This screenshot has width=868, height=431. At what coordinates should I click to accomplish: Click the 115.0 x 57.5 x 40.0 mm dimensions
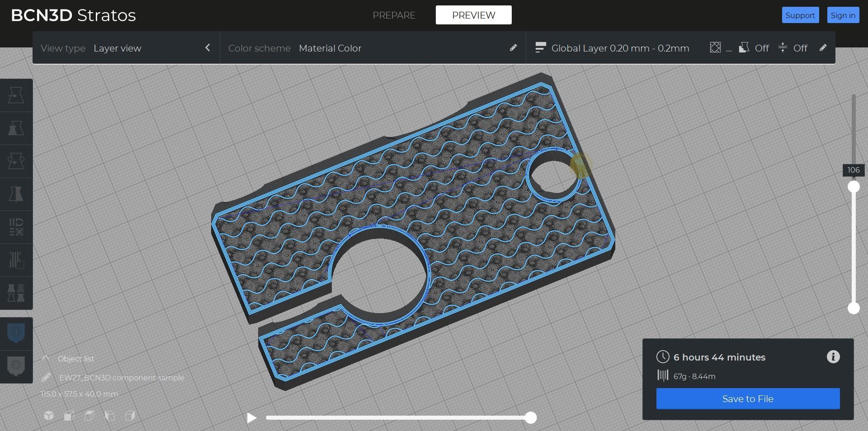tap(80, 394)
